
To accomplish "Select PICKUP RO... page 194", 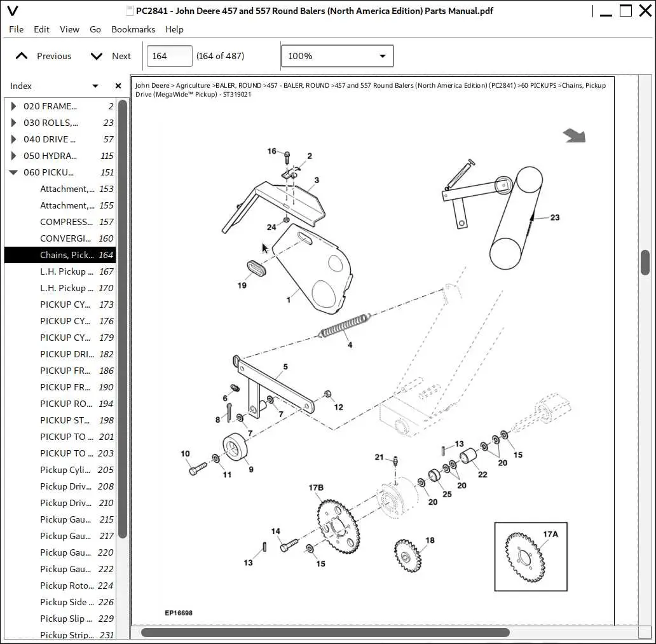I will (x=60, y=404).
